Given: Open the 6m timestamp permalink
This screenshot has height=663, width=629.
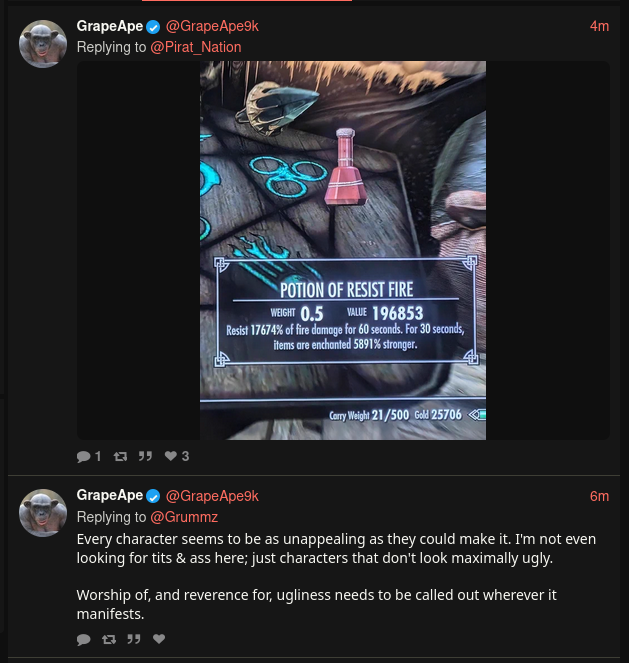Looking at the screenshot, I should tap(599, 496).
